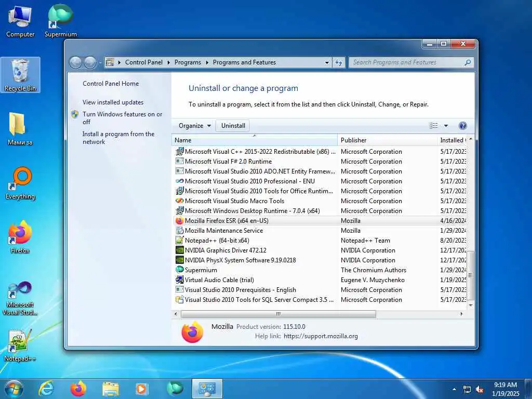Viewport: 532px width, 399px height.
Task: Click the Programs and Features breadcrumb
Action: point(244,62)
